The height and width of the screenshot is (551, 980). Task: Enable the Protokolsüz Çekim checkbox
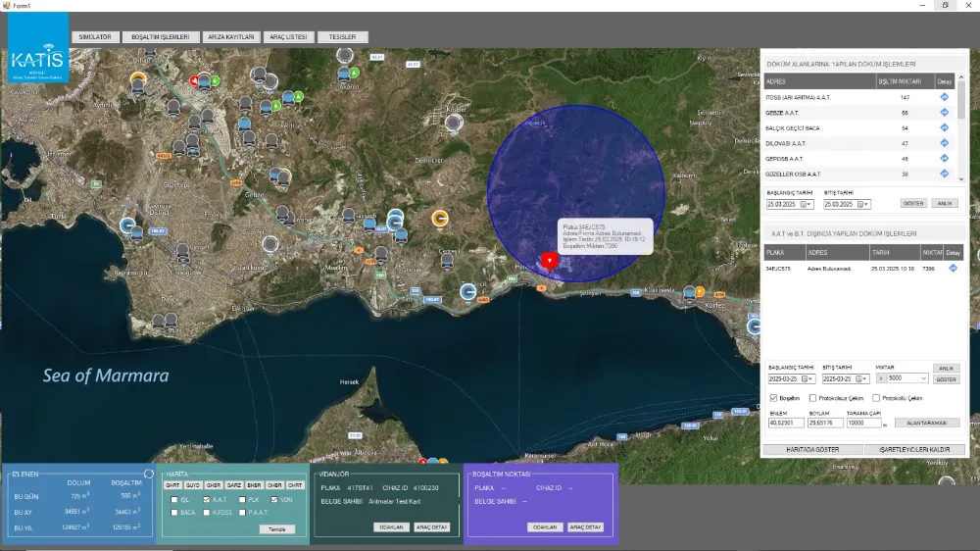(x=812, y=398)
